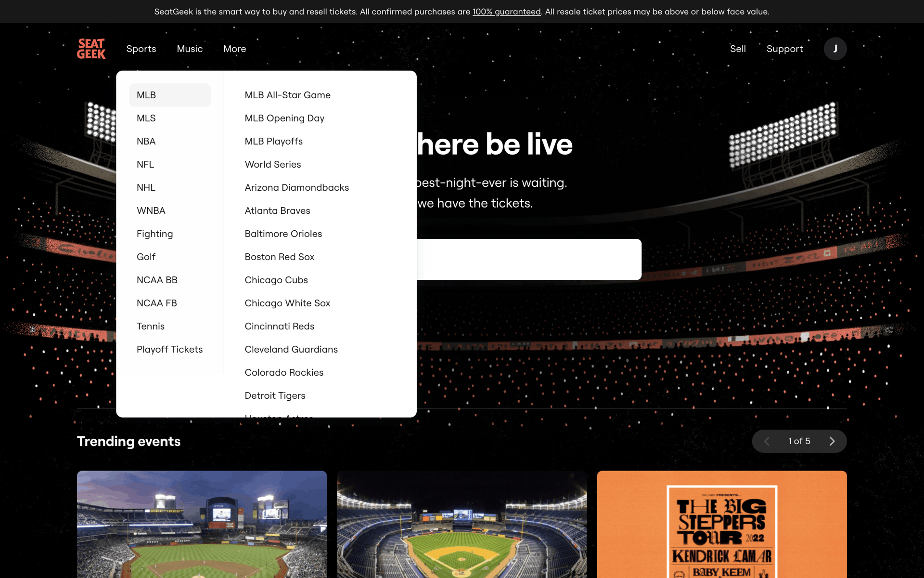Viewport: 924px width, 578px height.
Task: Open World Series link
Action: tap(273, 164)
